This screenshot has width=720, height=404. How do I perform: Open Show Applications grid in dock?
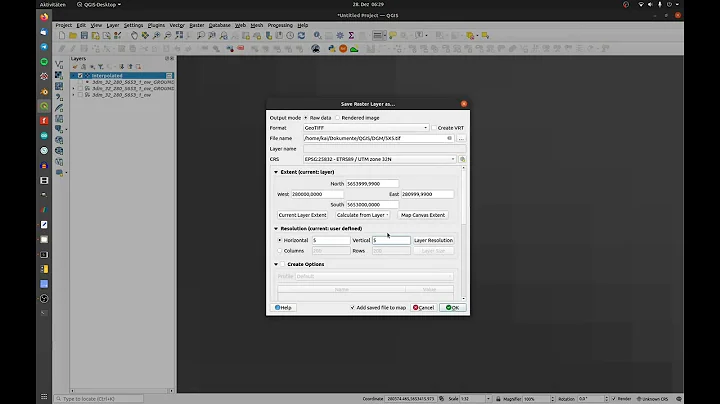click(44, 397)
